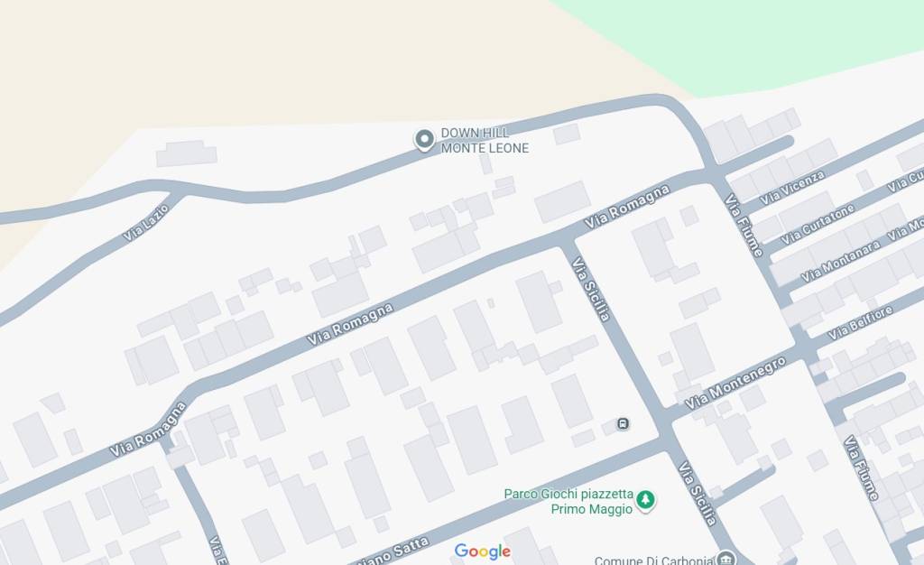Click the Google logo
The image size is (924, 565).
coord(483,551)
